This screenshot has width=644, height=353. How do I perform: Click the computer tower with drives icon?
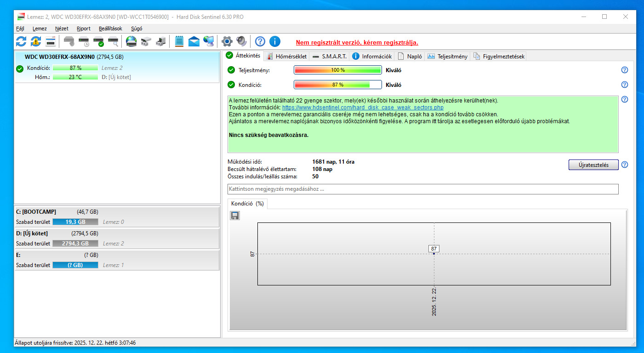coord(161,42)
